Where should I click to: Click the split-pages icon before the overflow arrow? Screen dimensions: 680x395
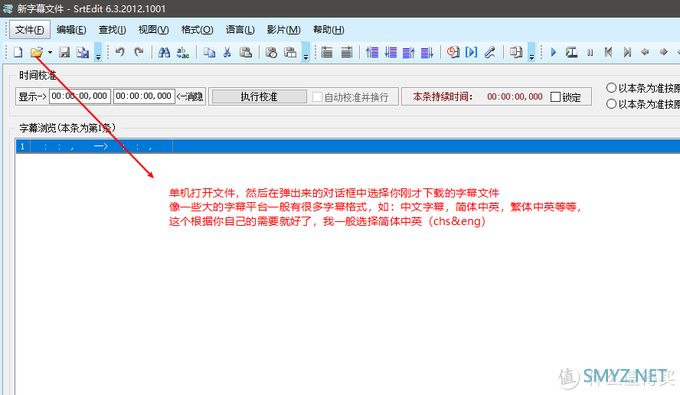516,52
